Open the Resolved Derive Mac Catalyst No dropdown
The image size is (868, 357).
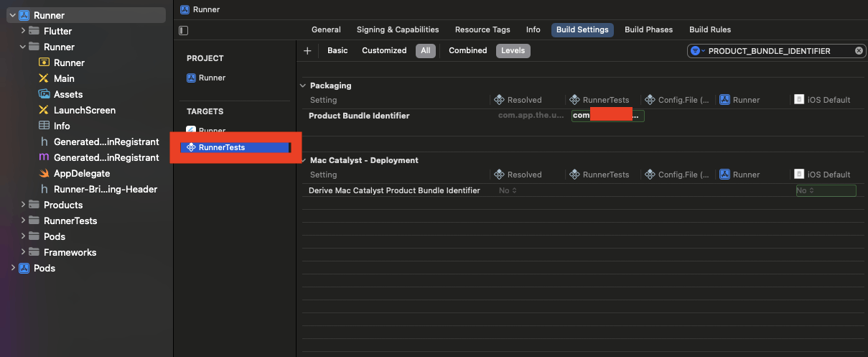[x=508, y=190]
